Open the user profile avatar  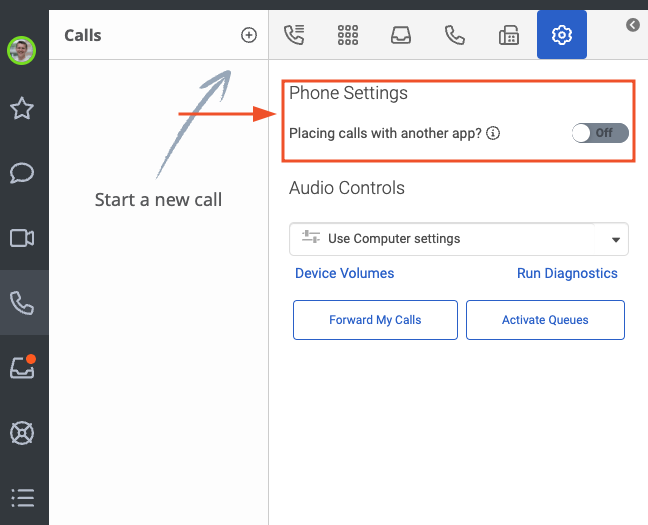21,50
